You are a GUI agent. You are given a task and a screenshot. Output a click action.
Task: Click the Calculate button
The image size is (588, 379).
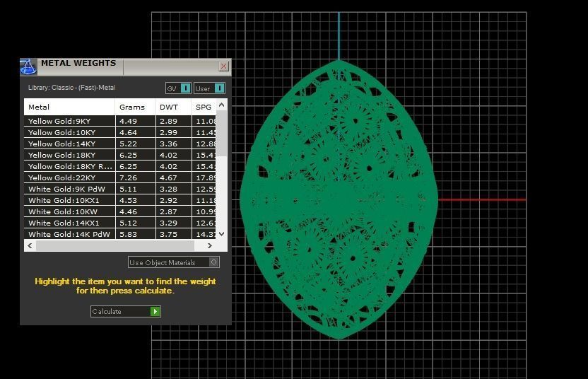126,311
